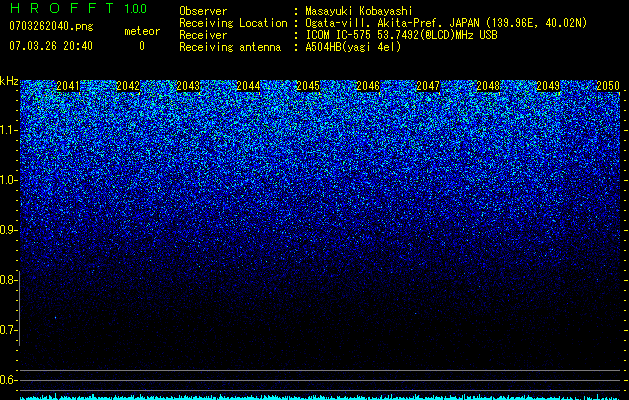This screenshot has width=629, height=400.
Task: Click the Receiving Location label
Action: tap(233, 23)
